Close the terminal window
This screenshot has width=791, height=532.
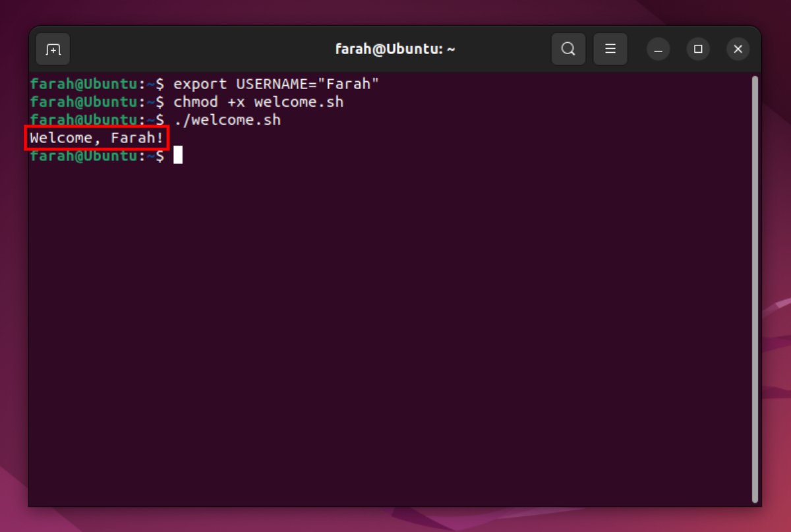click(x=738, y=49)
